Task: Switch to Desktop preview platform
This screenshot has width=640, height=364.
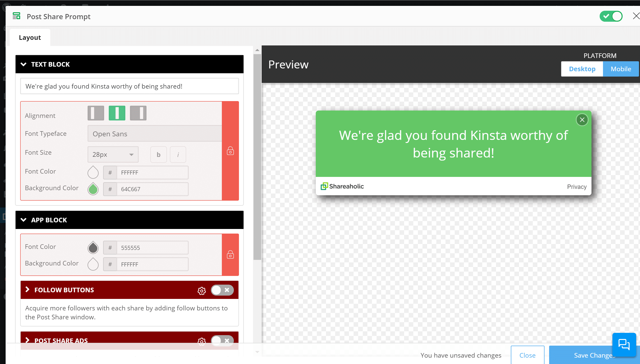Action: (582, 69)
